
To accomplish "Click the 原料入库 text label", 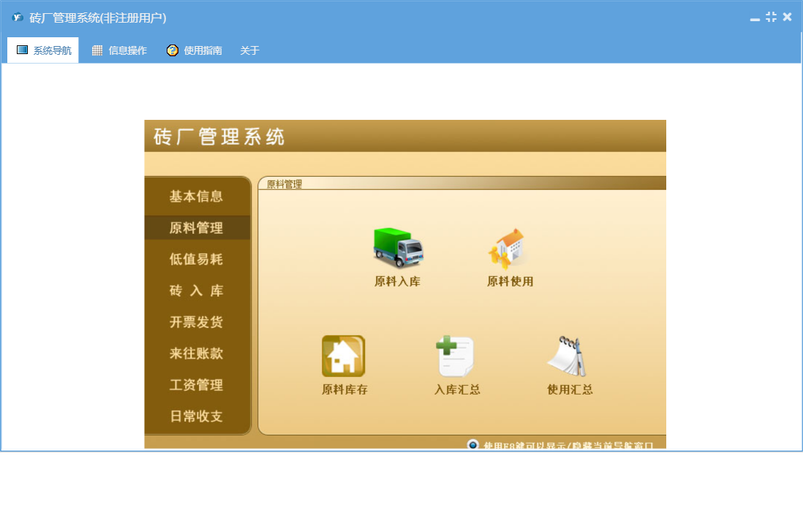I will pyautogui.click(x=397, y=281).
